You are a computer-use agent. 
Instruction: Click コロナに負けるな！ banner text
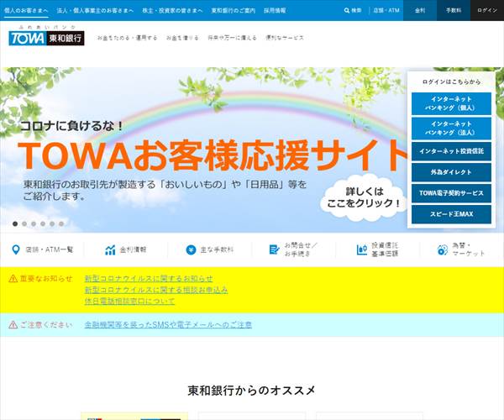pos(72,126)
